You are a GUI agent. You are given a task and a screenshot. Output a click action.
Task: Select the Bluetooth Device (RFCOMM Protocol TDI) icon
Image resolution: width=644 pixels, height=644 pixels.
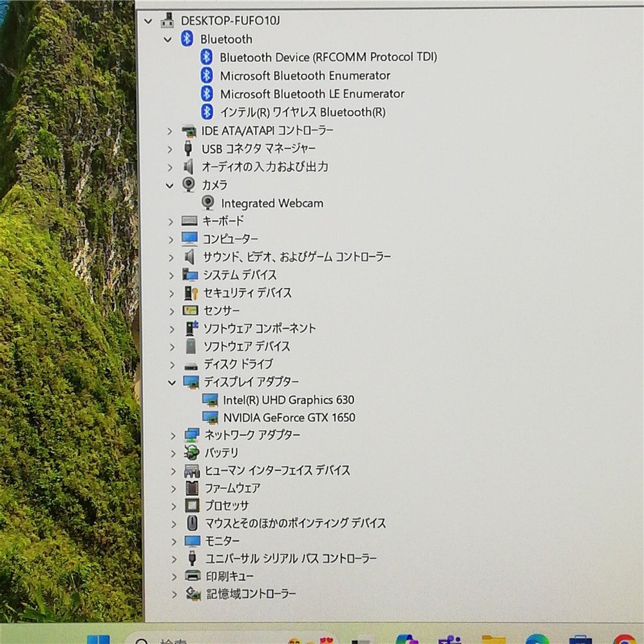pyautogui.click(x=207, y=57)
